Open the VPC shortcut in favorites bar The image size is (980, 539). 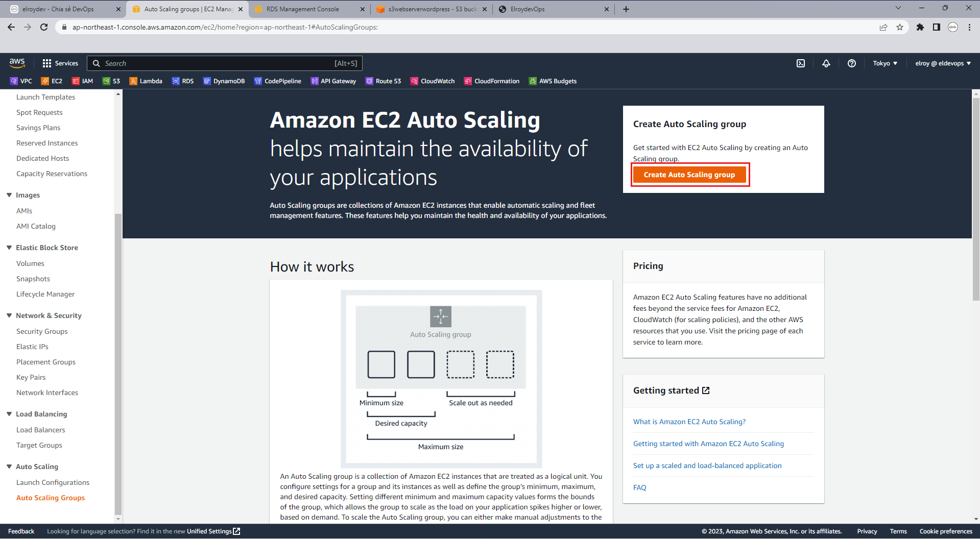pyautogui.click(x=21, y=81)
